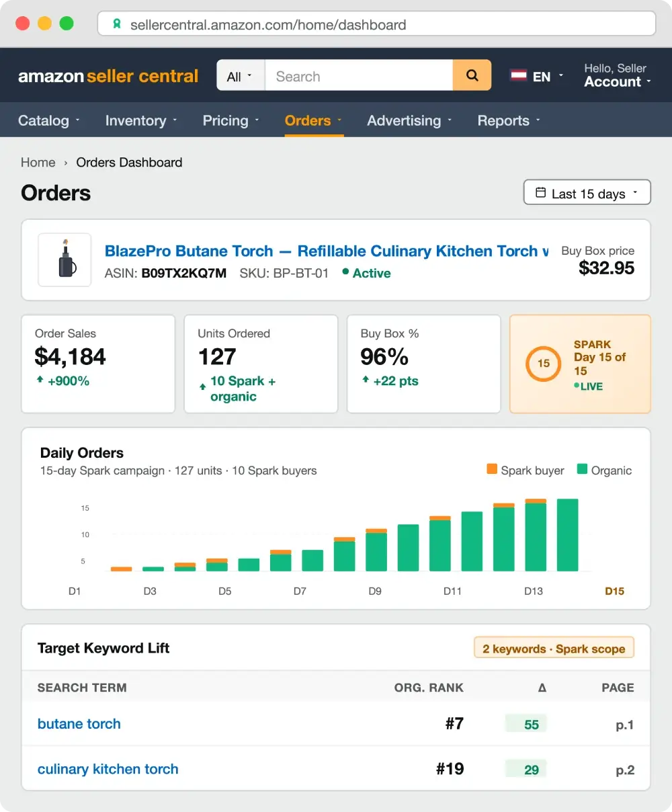The height and width of the screenshot is (812, 672).
Task: Click the calendar icon in Last 15 days
Action: [540, 193]
